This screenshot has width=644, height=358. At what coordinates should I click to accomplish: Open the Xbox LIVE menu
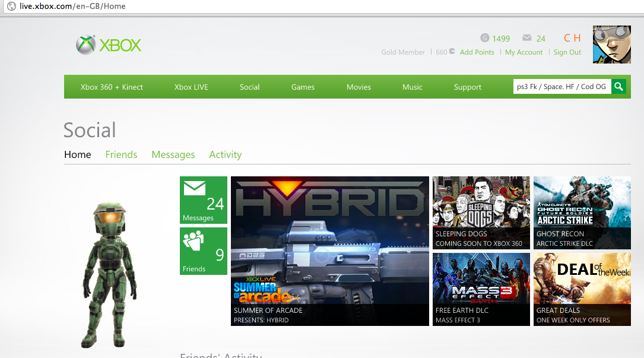click(191, 87)
